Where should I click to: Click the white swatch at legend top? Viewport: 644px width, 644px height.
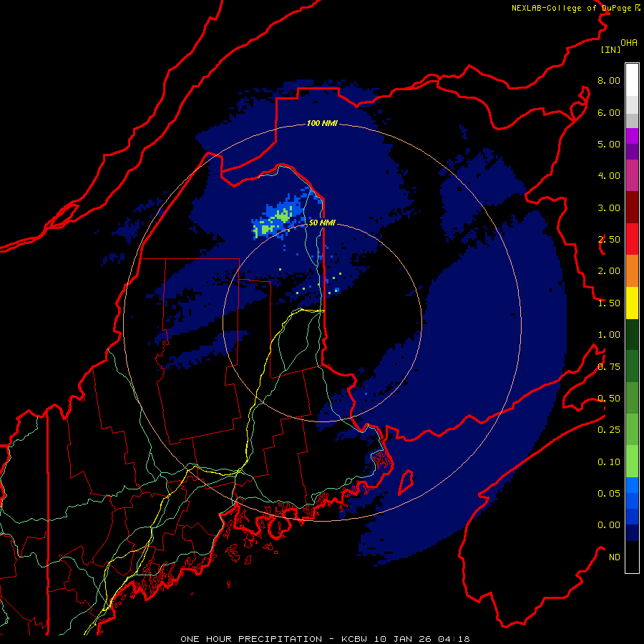pos(632,80)
